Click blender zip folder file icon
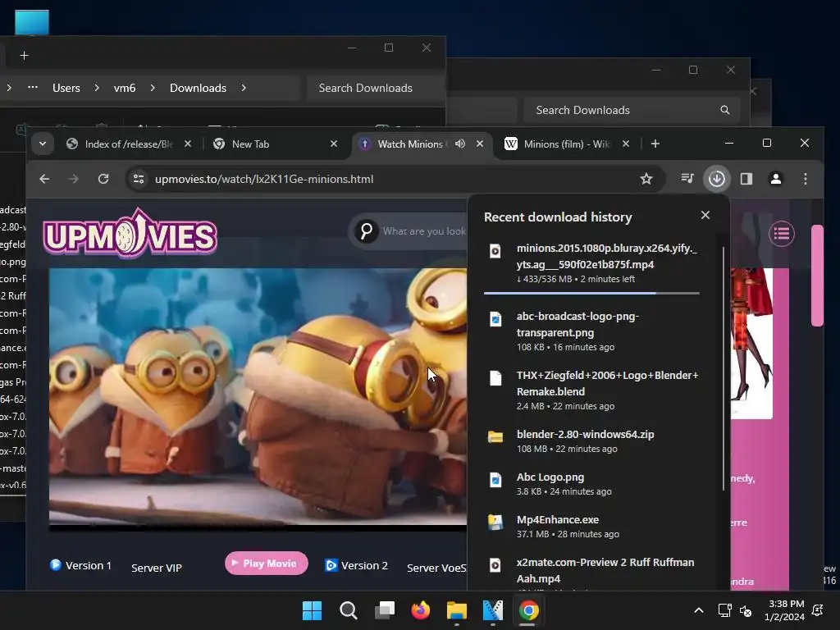This screenshot has width=840, height=630. pyautogui.click(x=495, y=436)
